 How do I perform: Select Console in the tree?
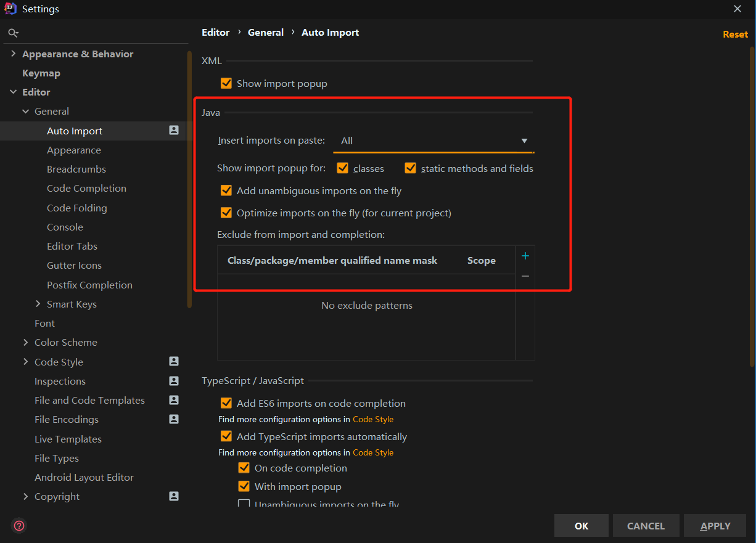point(65,227)
